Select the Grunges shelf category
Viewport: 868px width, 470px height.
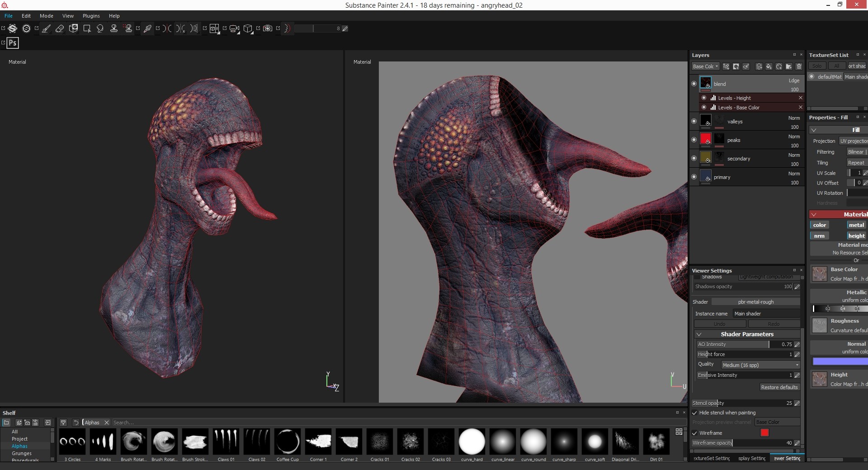coord(22,453)
